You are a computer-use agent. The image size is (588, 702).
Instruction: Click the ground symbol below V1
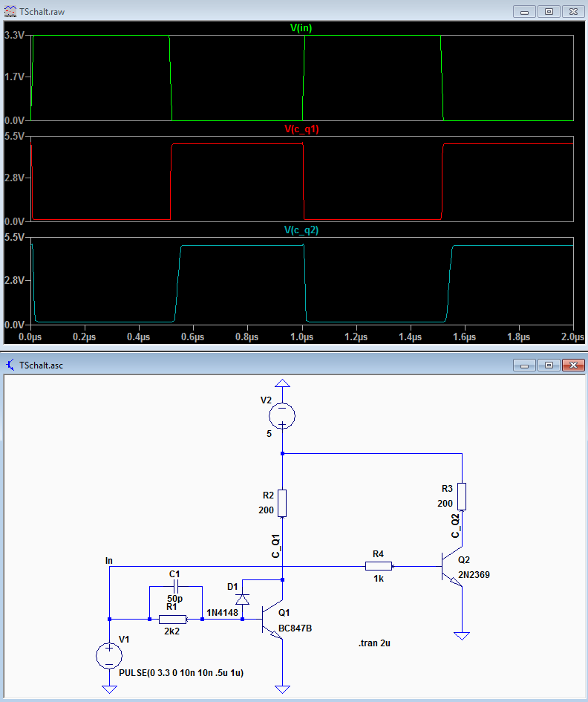pyautogui.click(x=109, y=689)
